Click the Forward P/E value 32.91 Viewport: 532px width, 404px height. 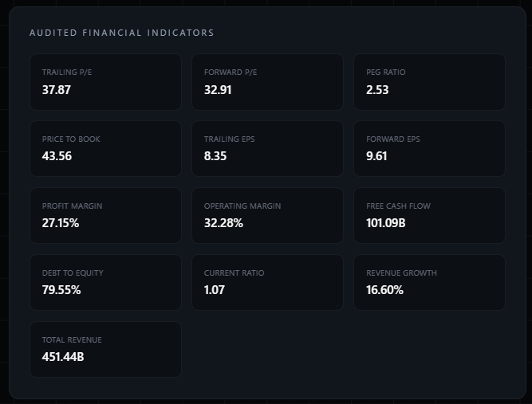click(218, 90)
